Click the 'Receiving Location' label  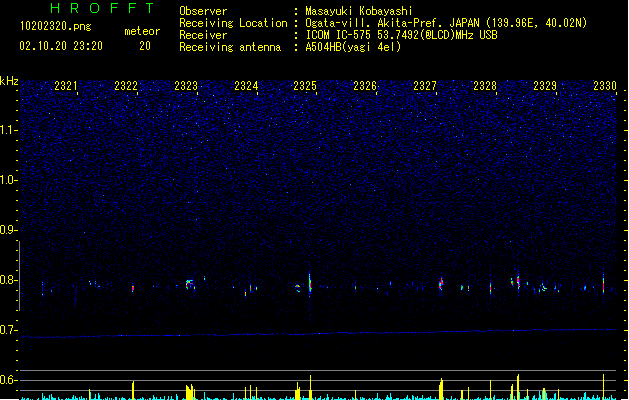[233, 23]
